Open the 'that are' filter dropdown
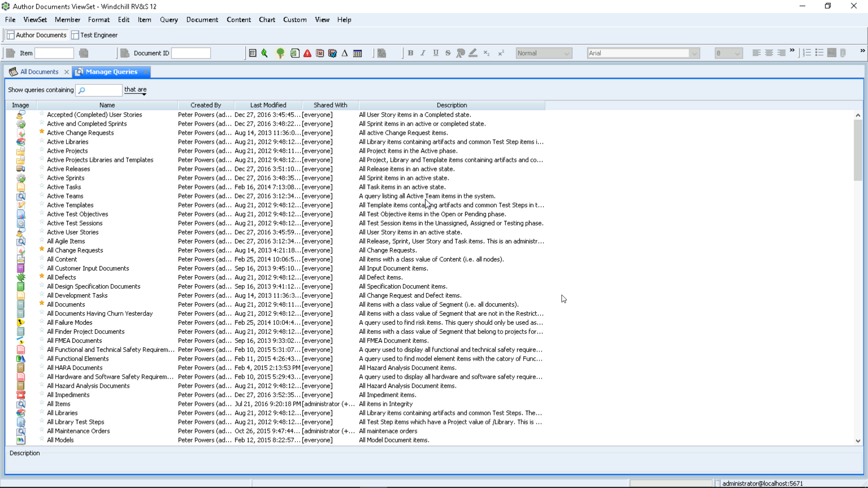This screenshot has height=488, width=868. click(x=136, y=90)
